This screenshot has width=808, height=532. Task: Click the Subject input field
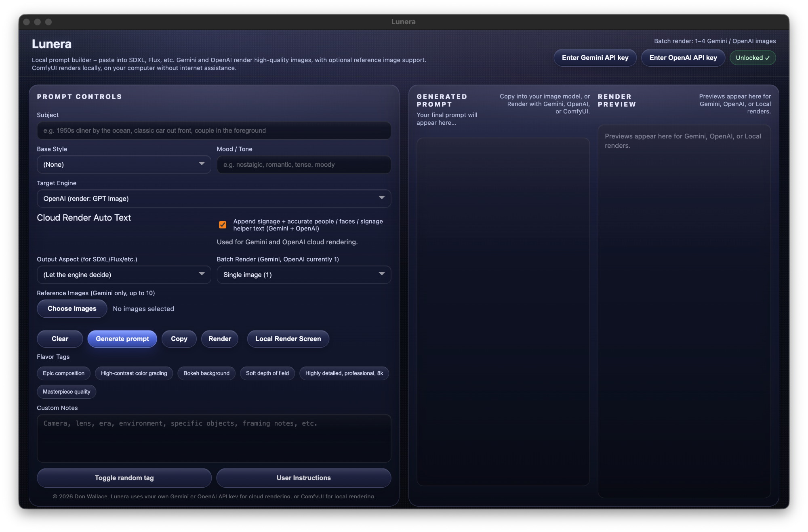pyautogui.click(x=214, y=131)
